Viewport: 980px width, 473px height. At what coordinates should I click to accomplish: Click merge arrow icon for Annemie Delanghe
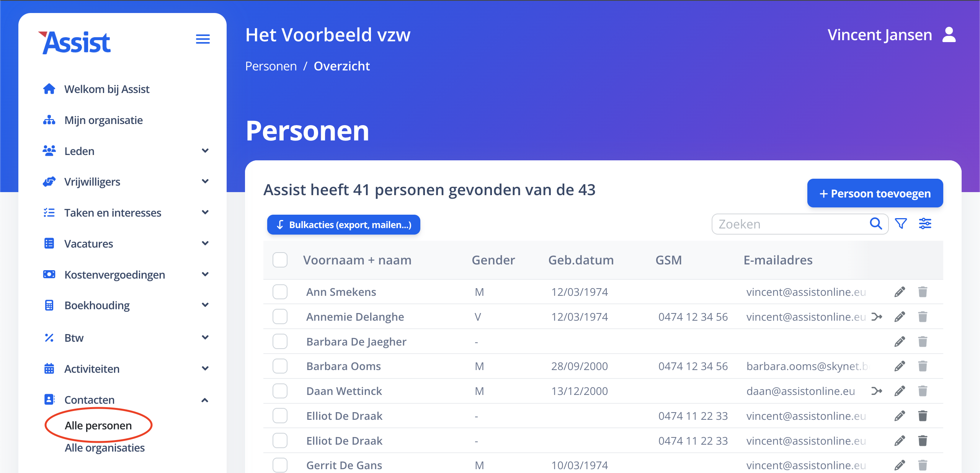[x=876, y=317]
